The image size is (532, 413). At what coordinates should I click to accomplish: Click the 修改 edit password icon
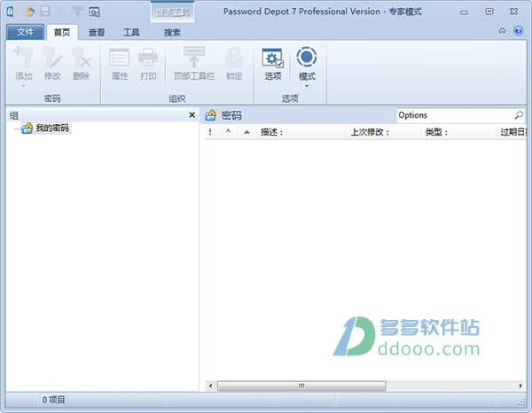click(x=52, y=58)
